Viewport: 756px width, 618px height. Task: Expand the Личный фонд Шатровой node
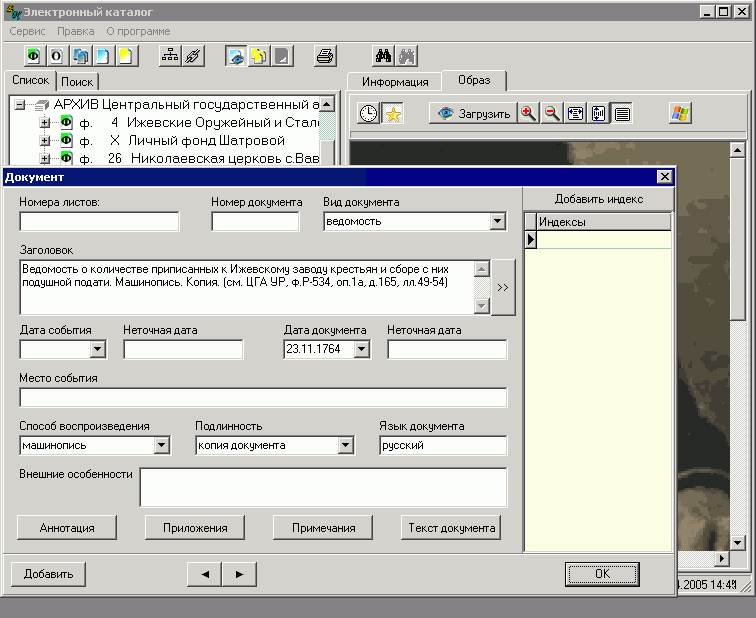(45, 141)
